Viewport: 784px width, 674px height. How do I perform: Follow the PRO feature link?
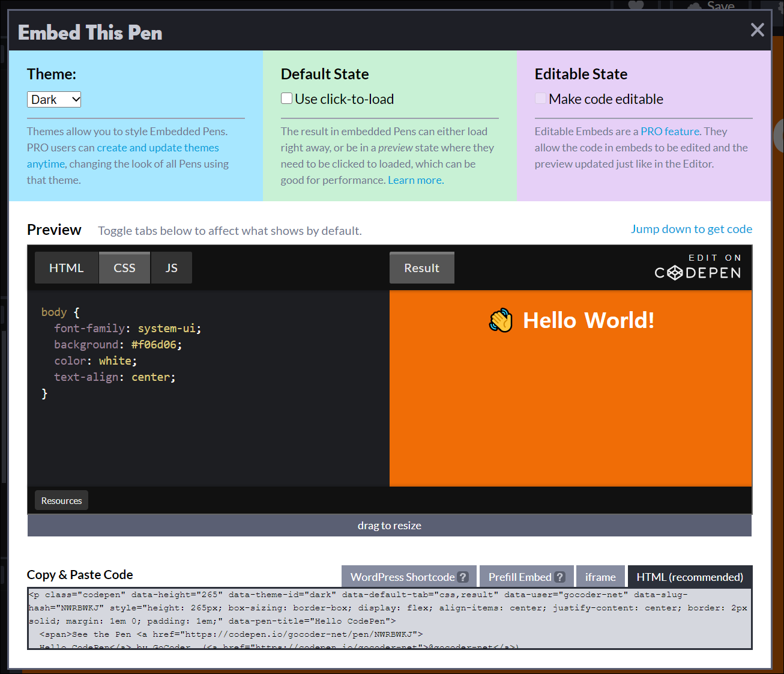coord(670,132)
